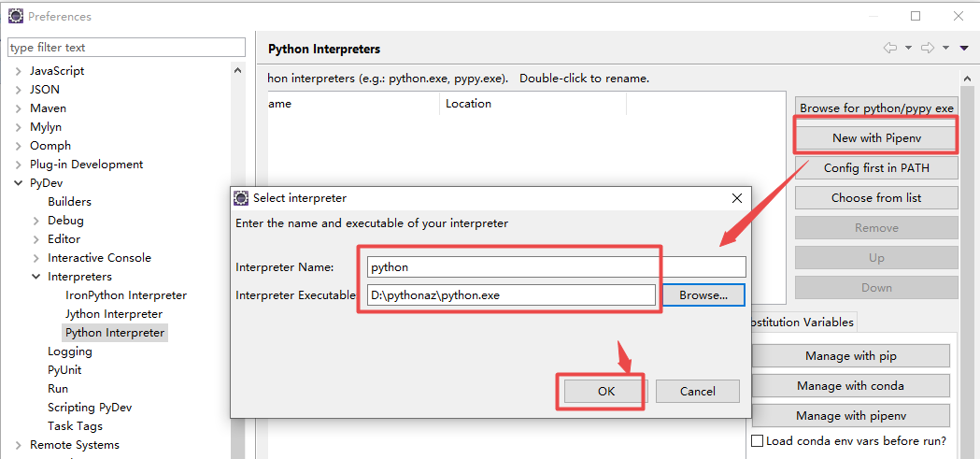Viewport: 980px width, 459px height.
Task: Select Logging in the PyDev tree
Action: [x=70, y=351]
